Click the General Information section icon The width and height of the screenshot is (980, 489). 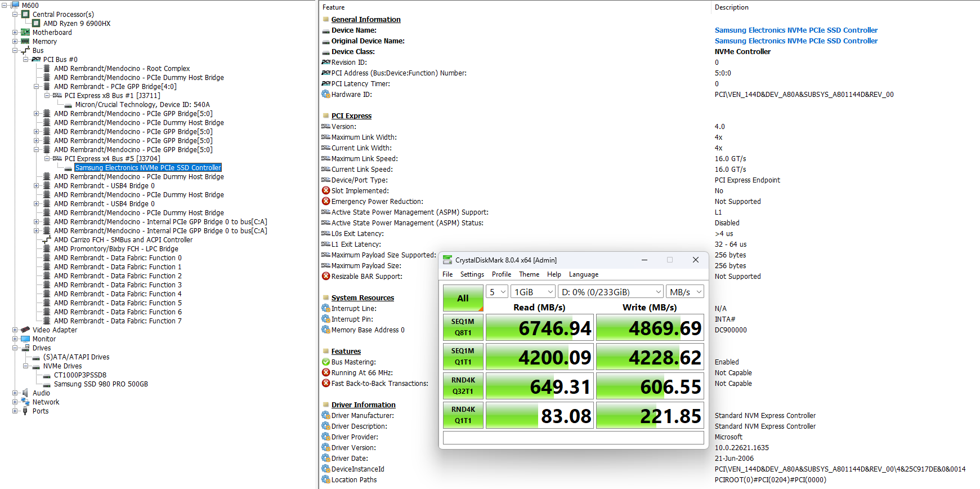coord(326,19)
